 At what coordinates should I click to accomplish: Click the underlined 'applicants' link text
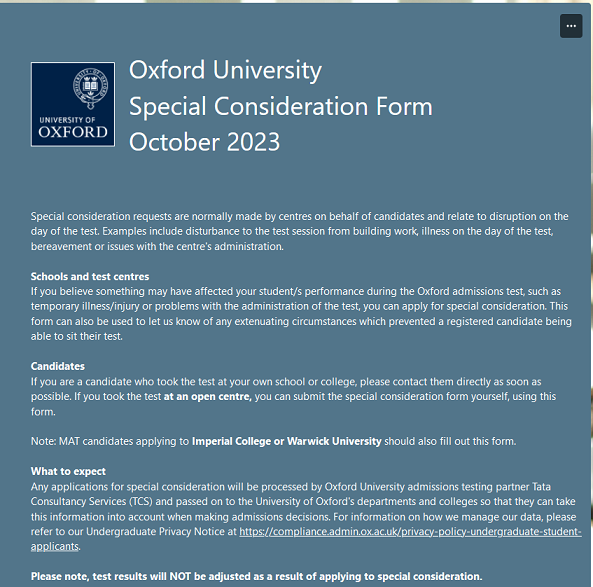(55, 547)
